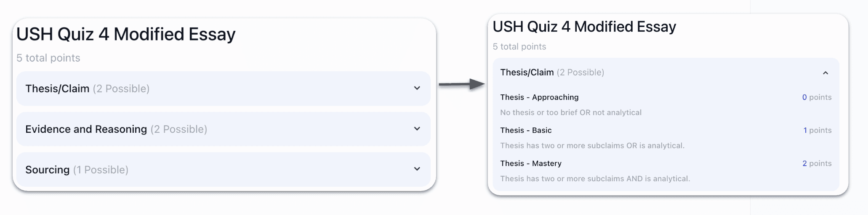The image size is (868, 215).
Task: Click left card title USH Quiz 4 Modified Essay
Action: click(126, 34)
